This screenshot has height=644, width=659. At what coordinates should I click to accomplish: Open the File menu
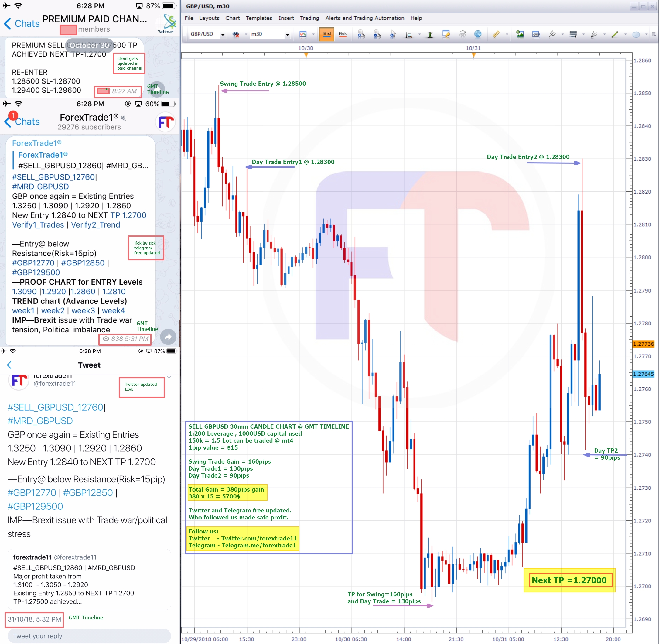tap(189, 18)
